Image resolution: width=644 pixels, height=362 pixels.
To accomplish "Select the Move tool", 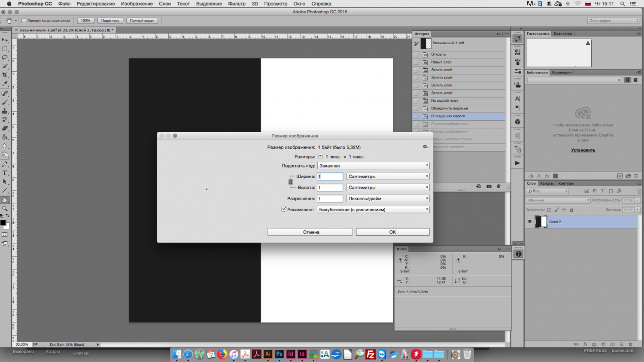I will click(5, 40).
